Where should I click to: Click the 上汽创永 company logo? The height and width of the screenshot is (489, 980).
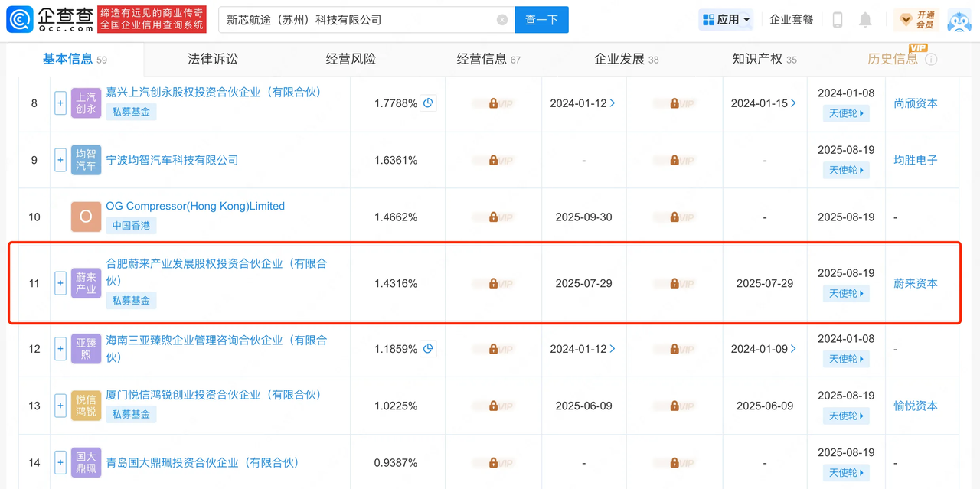click(x=86, y=103)
